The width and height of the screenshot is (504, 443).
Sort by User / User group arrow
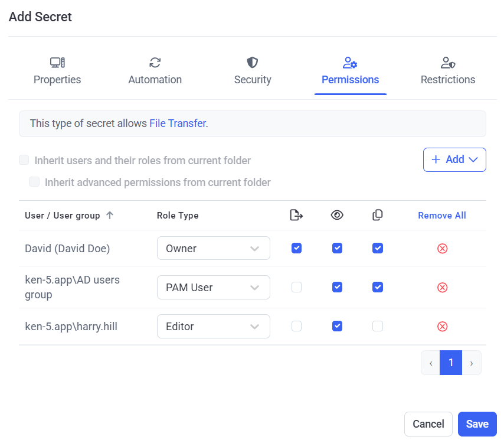click(110, 216)
